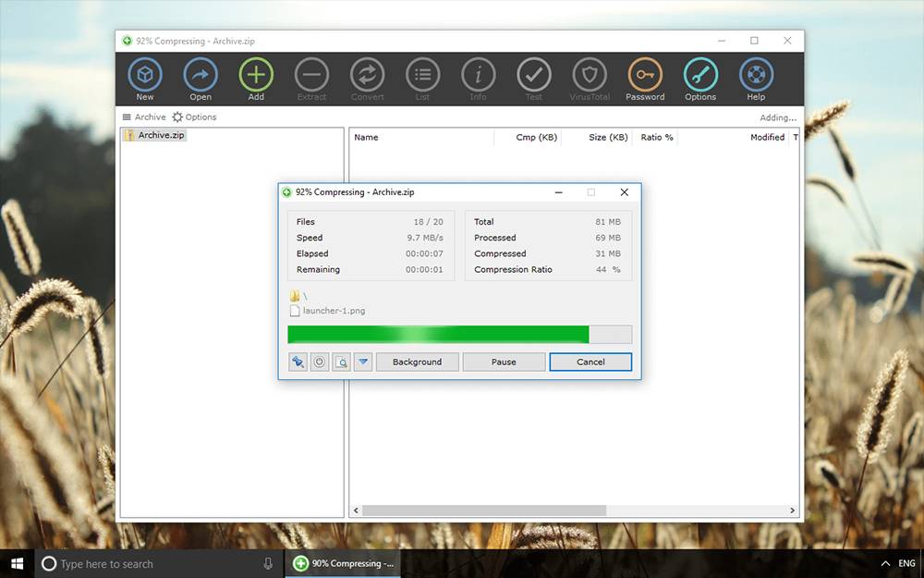The width and height of the screenshot is (924, 578).
Task: Open the Options wrench icon in toolbar
Action: tap(700, 75)
